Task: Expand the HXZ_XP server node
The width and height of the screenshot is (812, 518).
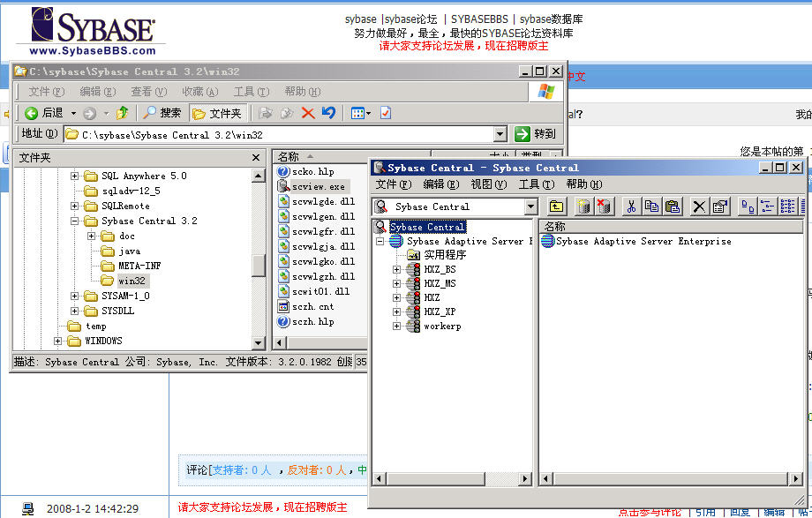Action: (396, 312)
